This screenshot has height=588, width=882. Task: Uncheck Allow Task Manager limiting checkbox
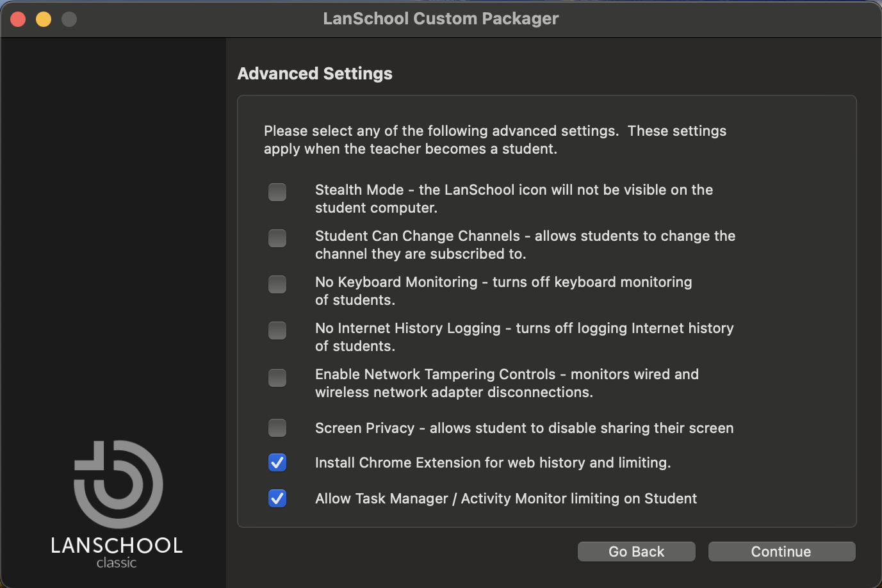point(277,498)
